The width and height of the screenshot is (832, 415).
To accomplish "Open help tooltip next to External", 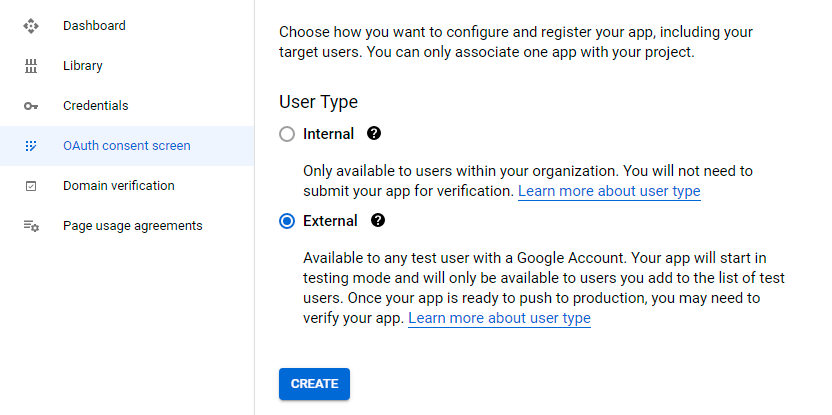I will pyautogui.click(x=378, y=220).
